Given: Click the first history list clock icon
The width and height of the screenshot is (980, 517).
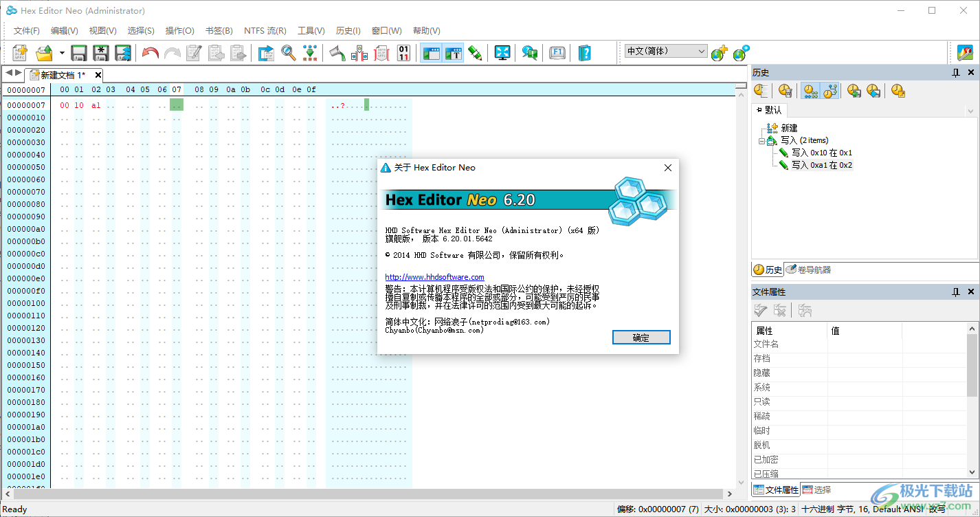Looking at the screenshot, I should 761,90.
